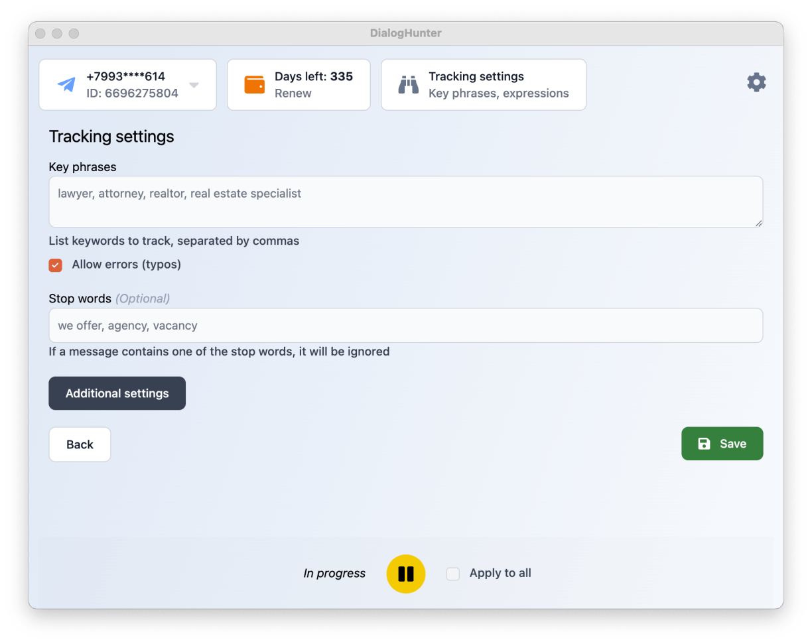The image size is (812, 644).
Task: Go back using the Back button
Action: click(80, 444)
